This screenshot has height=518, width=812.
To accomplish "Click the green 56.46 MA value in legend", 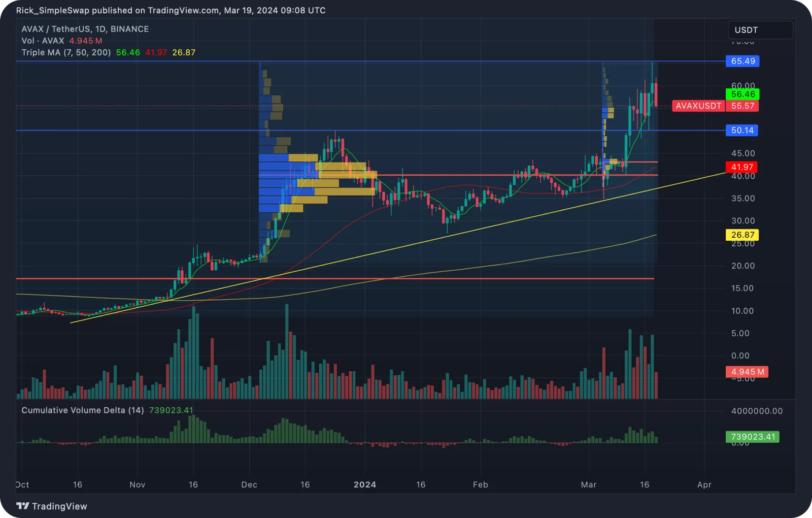I will [128, 52].
